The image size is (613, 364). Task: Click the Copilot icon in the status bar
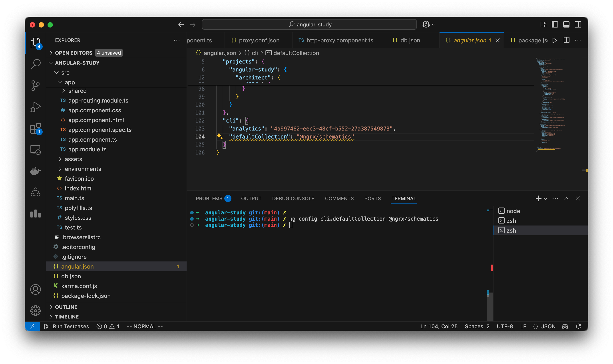(565, 326)
